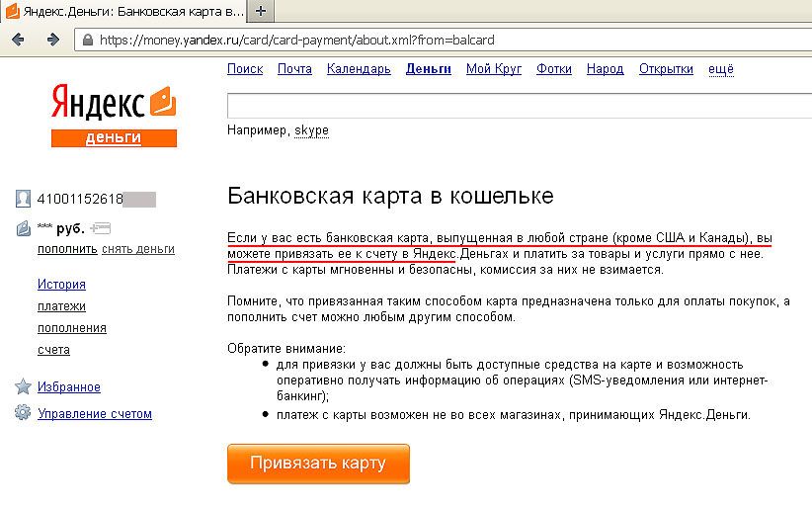Open the Почта service link
This screenshot has height=508, width=812.
[294, 69]
